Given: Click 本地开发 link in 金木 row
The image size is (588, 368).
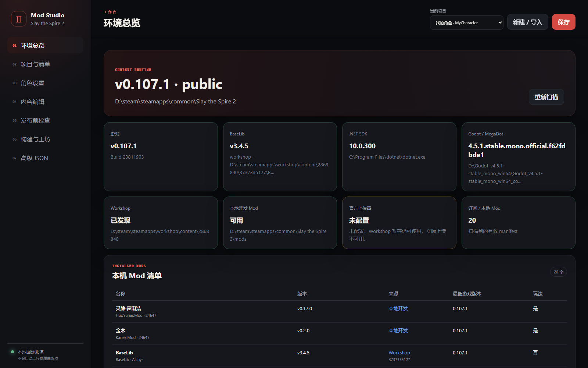Looking at the screenshot, I should (398, 330).
